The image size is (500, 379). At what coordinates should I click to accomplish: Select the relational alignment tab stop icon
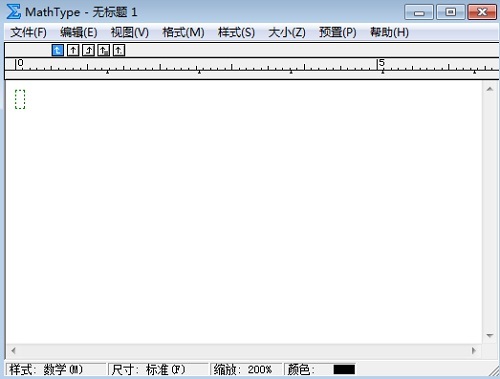104,50
